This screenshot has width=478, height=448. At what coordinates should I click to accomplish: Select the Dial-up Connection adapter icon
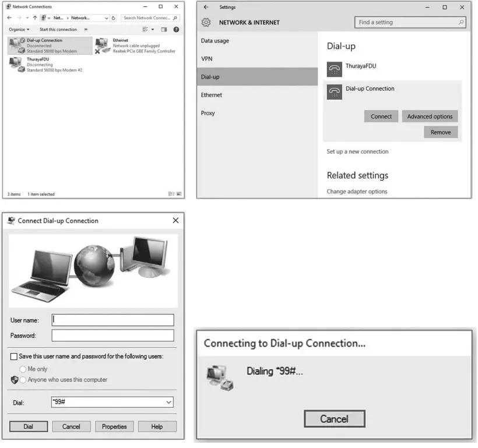(17, 45)
